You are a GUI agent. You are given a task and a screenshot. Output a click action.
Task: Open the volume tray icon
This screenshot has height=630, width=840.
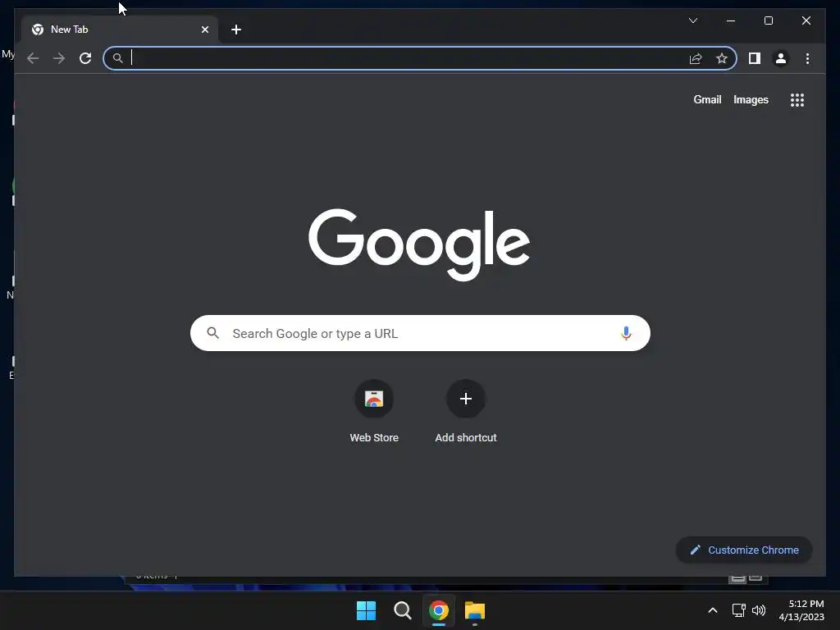(x=759, y=610)
